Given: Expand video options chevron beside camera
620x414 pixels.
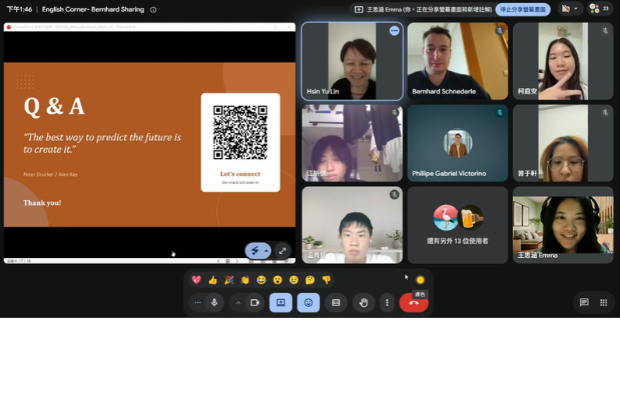Looking at the screenshot, I should (x=238, y=303).
